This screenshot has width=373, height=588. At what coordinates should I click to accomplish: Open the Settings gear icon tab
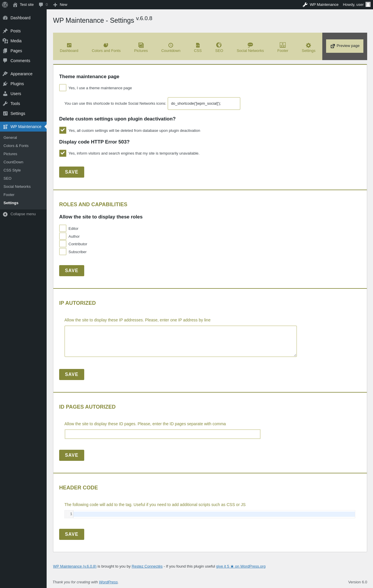pyautogui.click(x=308, y=45)
